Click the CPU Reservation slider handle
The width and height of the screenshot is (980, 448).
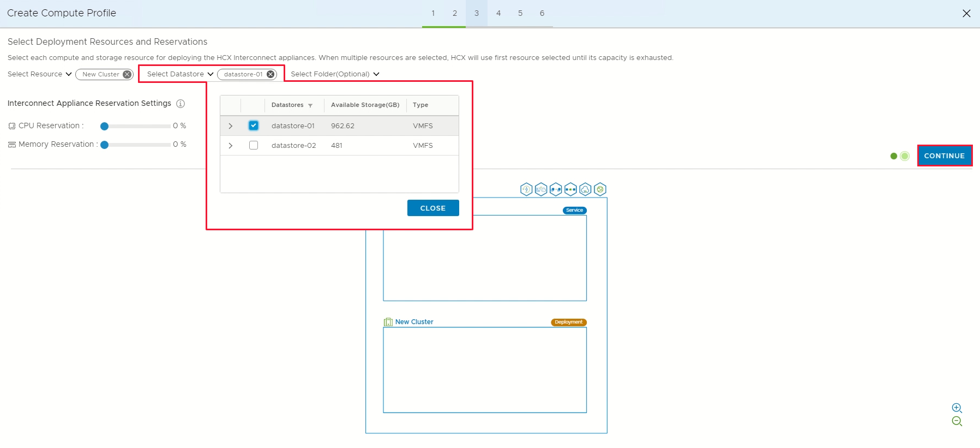pos(104,126)
